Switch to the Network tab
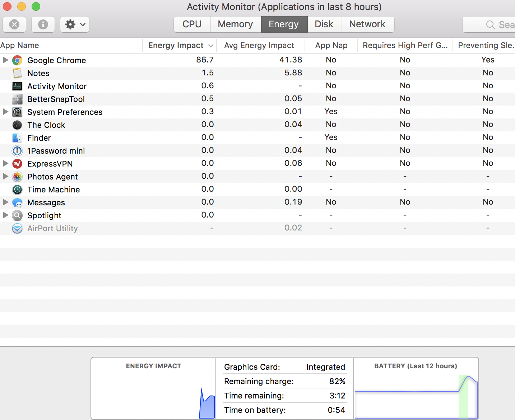Viewport: 515px width, 420px height. coord(368,24)
